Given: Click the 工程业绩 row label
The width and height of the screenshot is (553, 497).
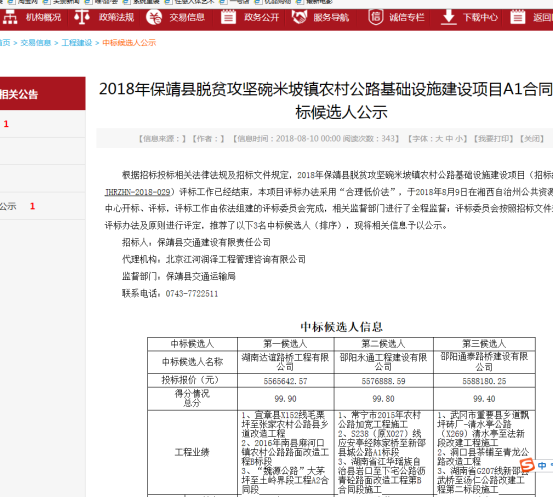Looking at the screenshot, I should click(x=192, y=452).
